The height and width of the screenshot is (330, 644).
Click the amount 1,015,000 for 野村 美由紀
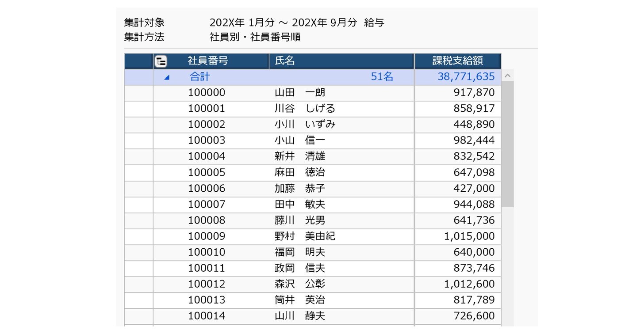pyautogui.click(x=469, y=236)
